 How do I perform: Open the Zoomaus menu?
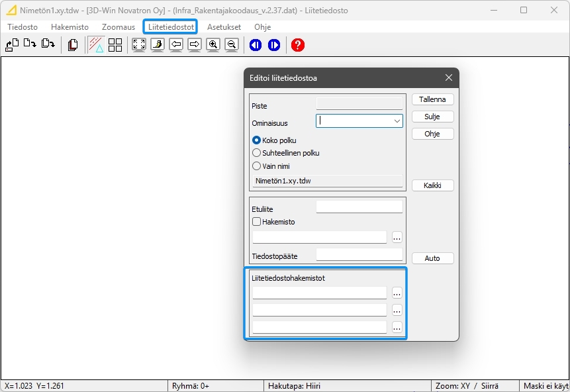[119, 27]
